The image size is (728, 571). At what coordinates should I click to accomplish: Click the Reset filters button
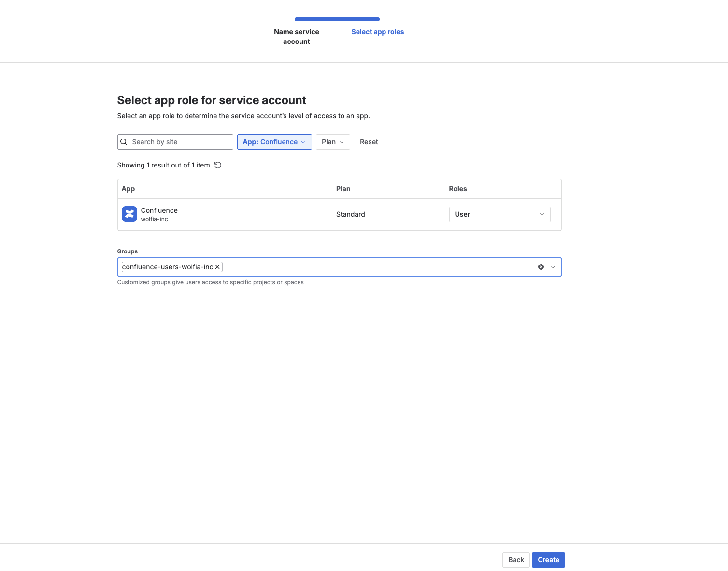369,142
